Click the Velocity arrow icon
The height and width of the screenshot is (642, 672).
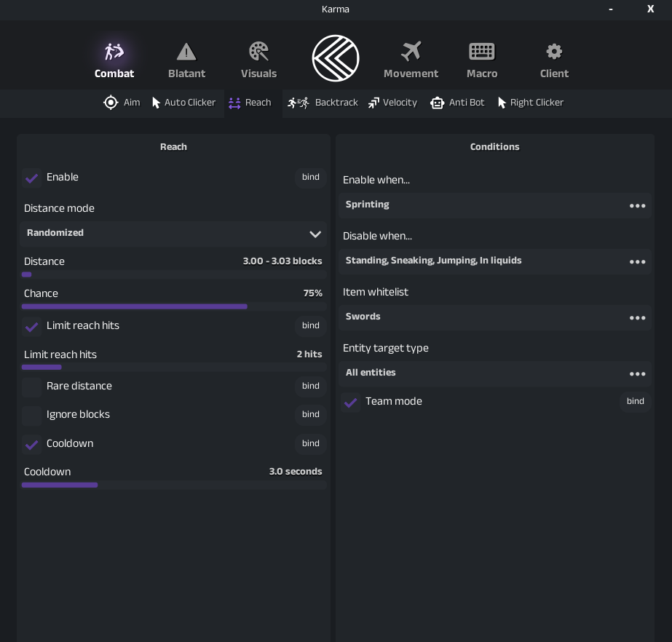373,103
